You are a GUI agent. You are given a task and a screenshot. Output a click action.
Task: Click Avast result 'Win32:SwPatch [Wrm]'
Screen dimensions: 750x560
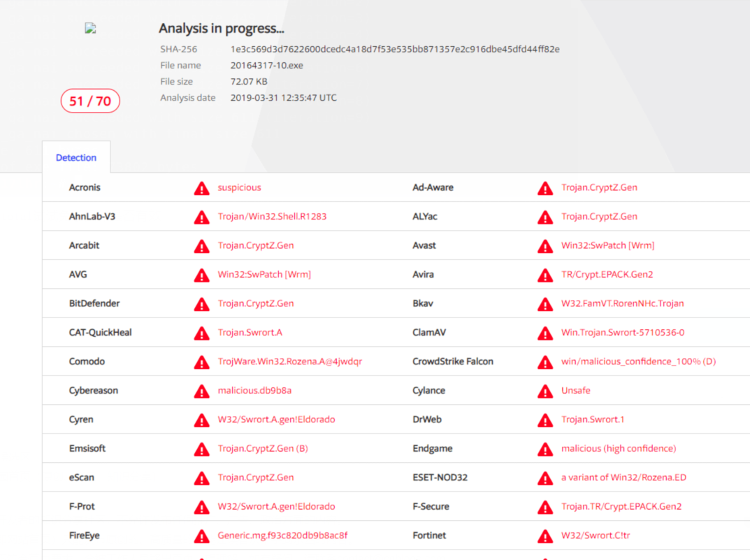tap(608, 245)
